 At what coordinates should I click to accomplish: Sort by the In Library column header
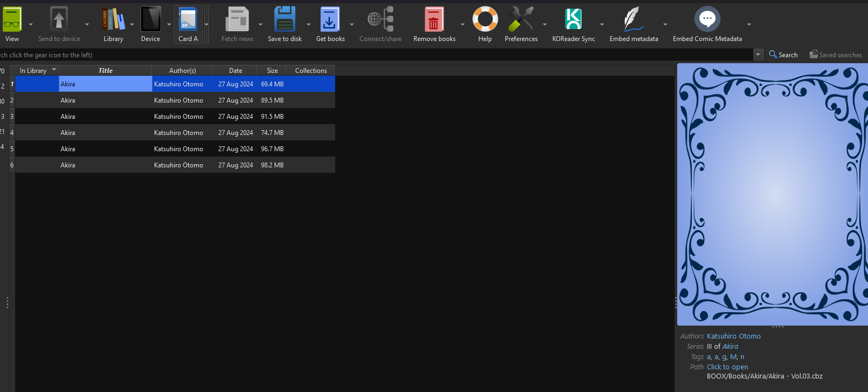37,71
